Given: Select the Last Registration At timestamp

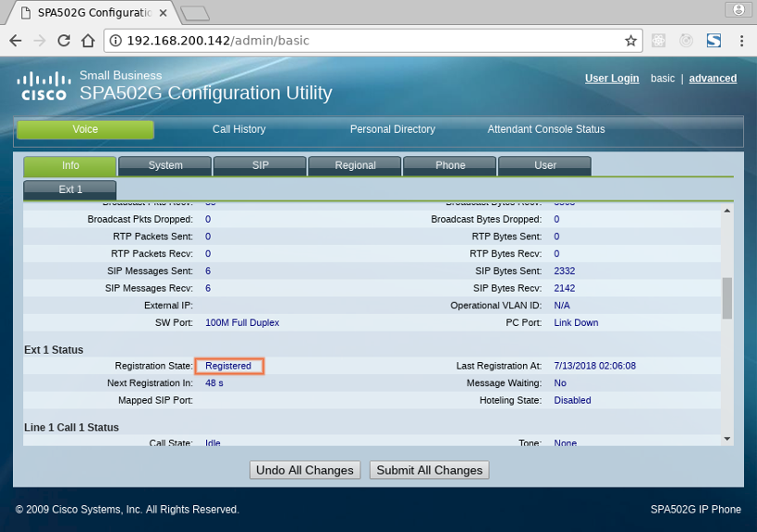Looking at the screenshot, I should [594, 366].
